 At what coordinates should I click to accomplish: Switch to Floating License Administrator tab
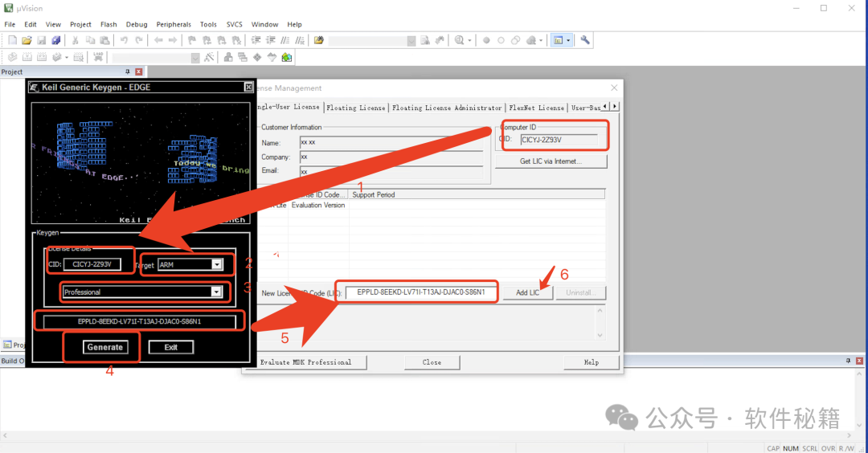447,108
